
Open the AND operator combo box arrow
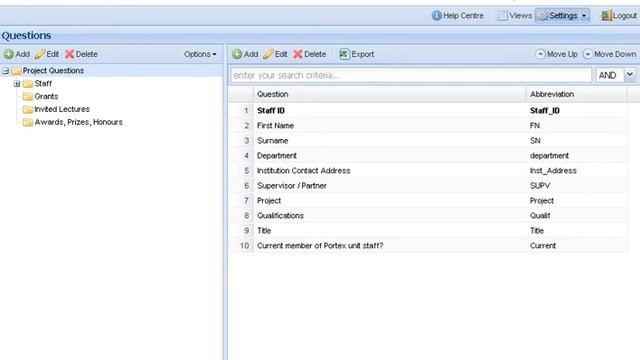(x=630, y=75)
